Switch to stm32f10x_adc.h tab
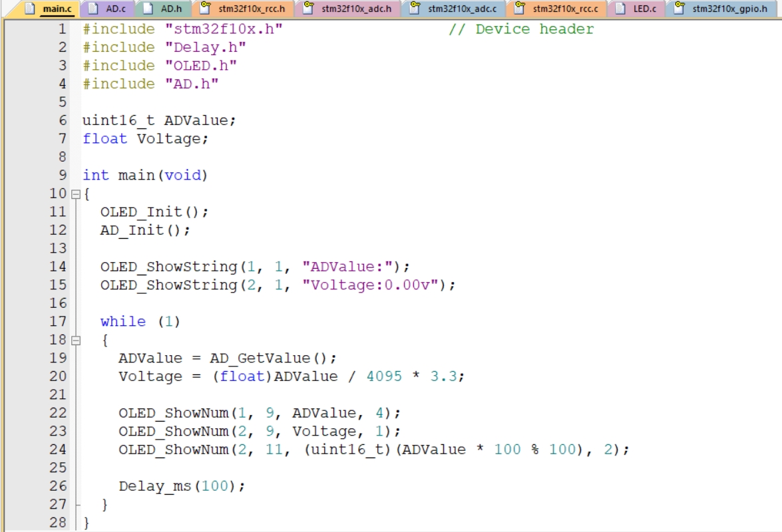The image size is (782, 532). [348, 9]
